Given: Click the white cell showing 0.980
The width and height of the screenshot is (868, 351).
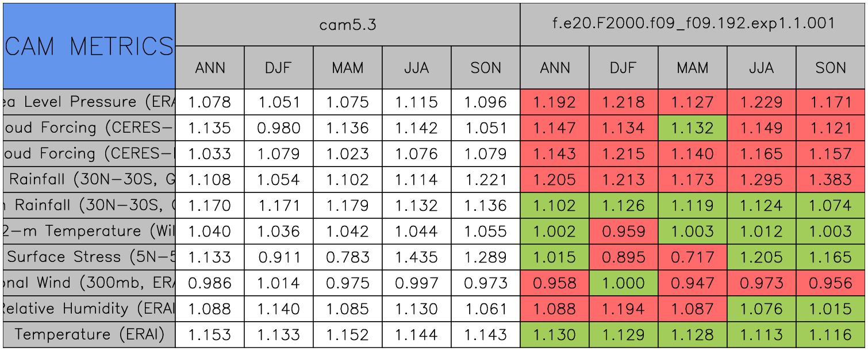Looking at the screenshot, I should pos(279,128).
